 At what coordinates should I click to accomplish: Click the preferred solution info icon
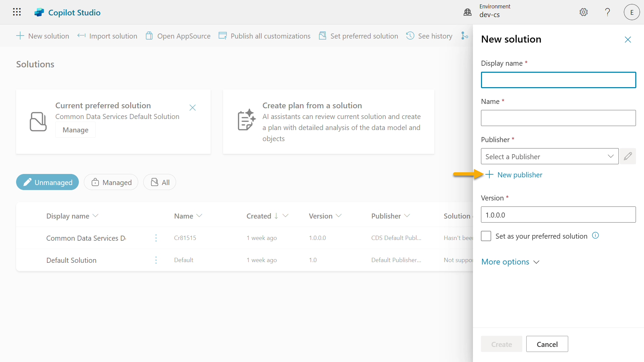point(595,235)
